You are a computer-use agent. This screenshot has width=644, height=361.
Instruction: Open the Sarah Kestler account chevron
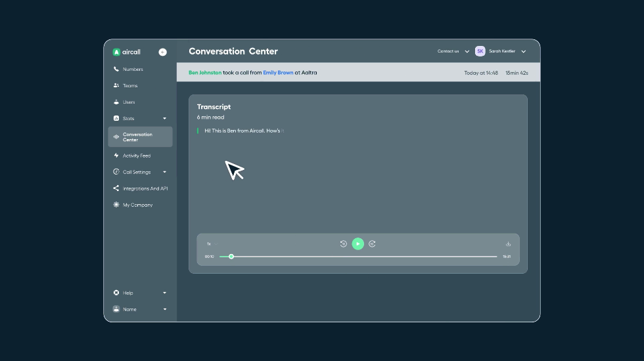524,52
